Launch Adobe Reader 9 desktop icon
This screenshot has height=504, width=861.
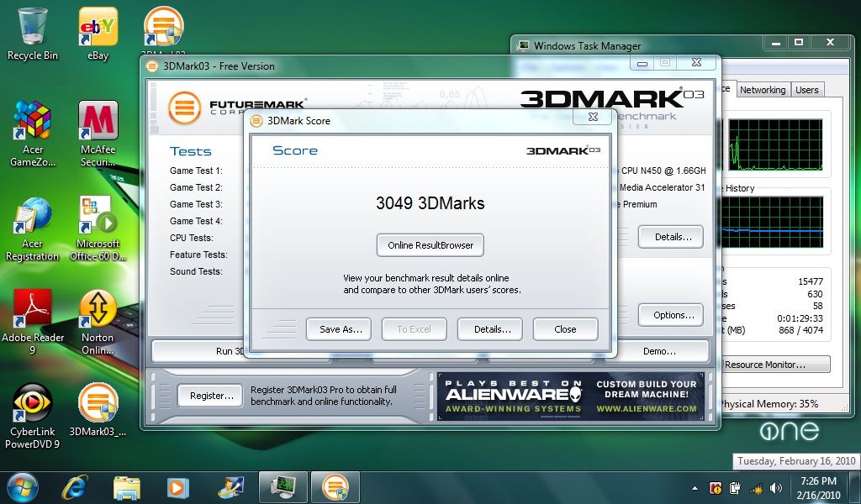33,323
